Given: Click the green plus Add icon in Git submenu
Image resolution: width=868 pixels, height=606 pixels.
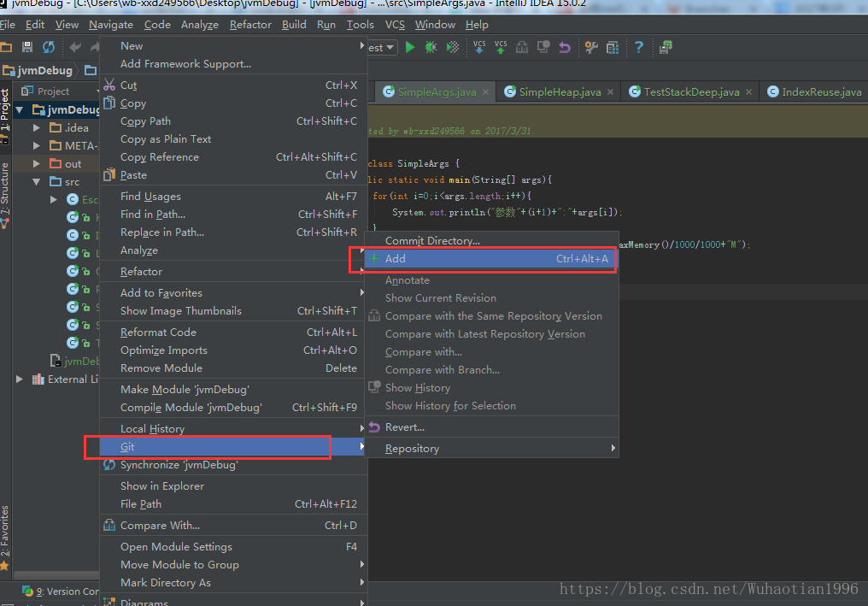Looking at the screenshot, I should [375, 258].
